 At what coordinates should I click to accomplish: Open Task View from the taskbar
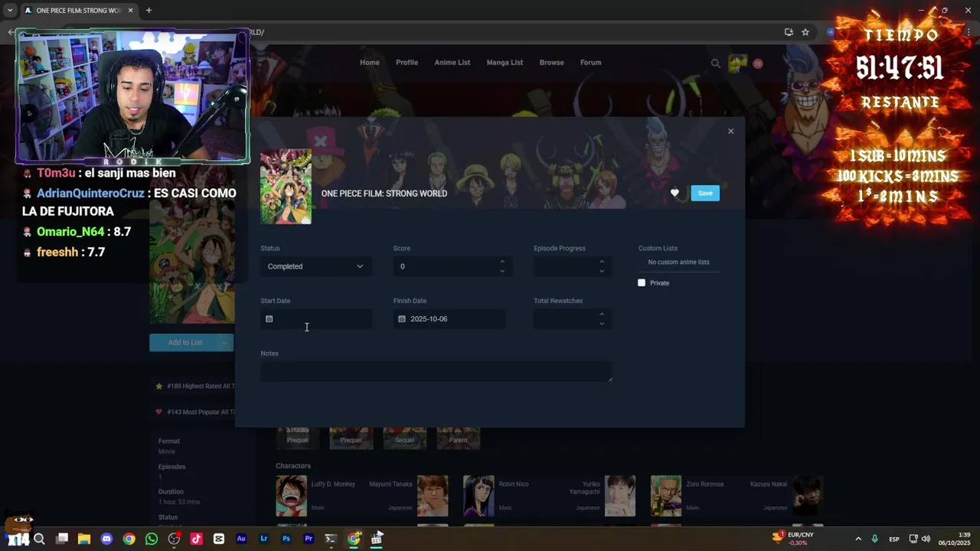click(x=62, y=539)
